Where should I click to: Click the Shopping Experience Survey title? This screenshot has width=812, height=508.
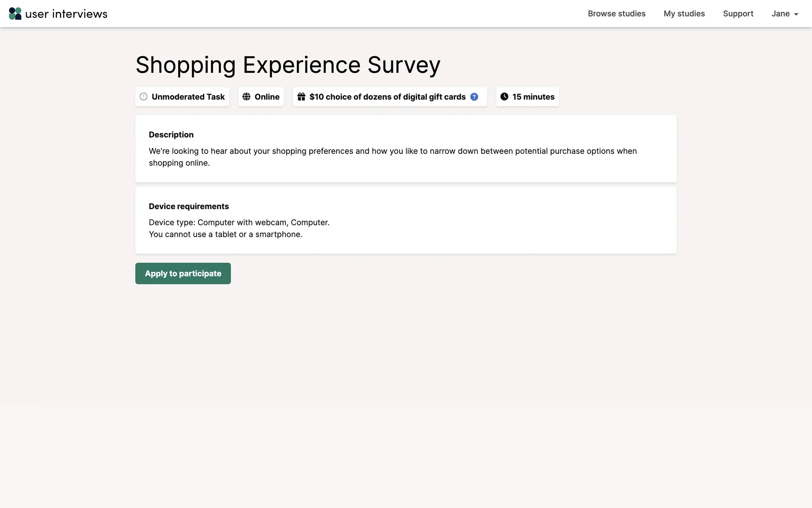288,65
